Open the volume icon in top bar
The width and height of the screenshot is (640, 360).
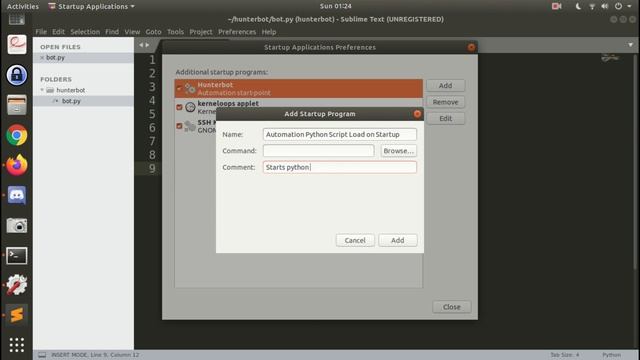605,6
